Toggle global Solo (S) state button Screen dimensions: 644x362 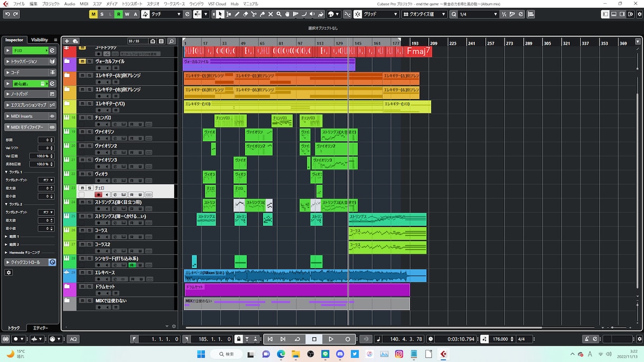102,14
